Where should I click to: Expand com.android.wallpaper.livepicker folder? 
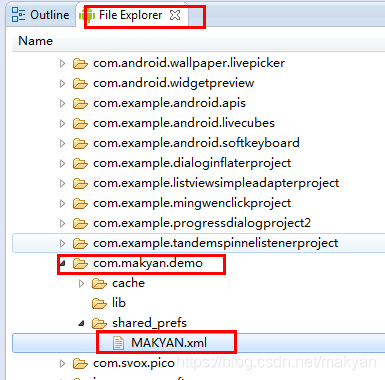pyautogui.click(x=62, y=63)
